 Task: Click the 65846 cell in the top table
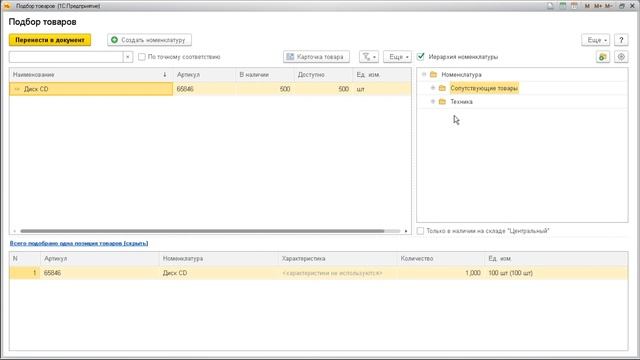point(204,89)
